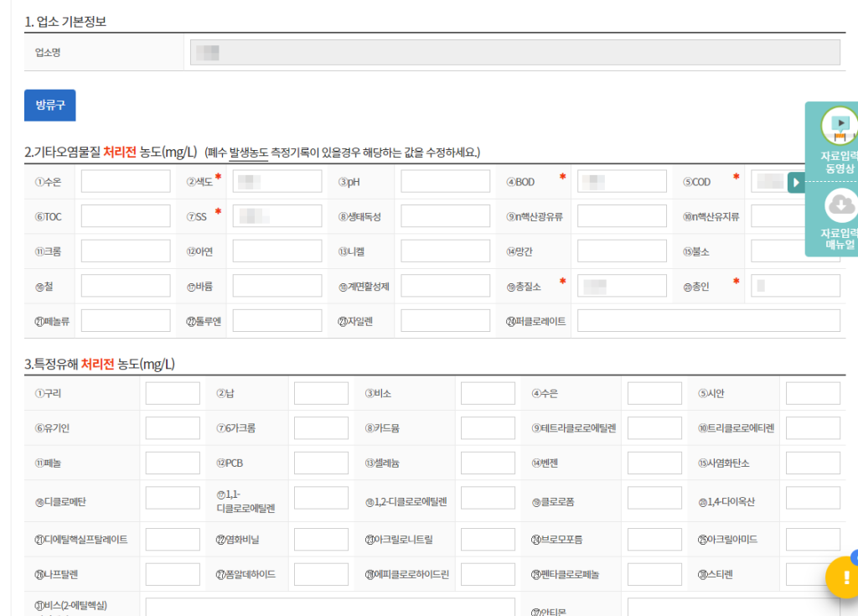The width and height of the screenshot is (858, 616).
Task: Click the 1,1-디클로로에틸렌 input field
Action: pyautogui.click(x=321, y=499)
